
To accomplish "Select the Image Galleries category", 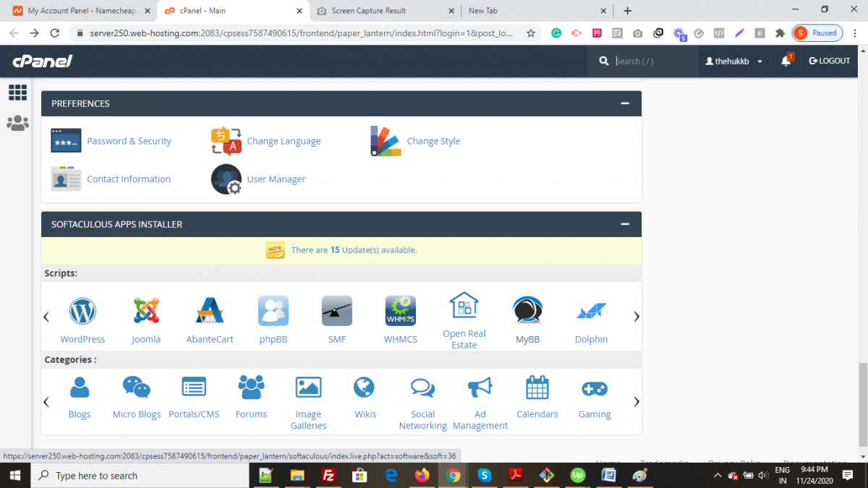I will [x=308, y=394].
